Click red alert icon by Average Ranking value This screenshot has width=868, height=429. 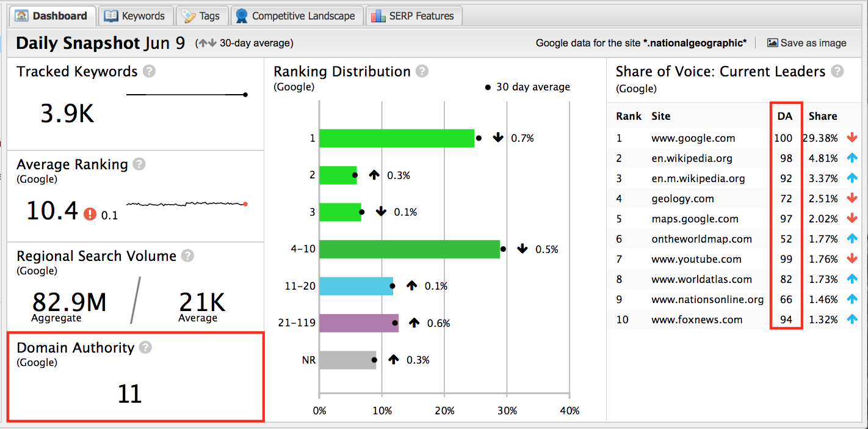coord(90,214)
